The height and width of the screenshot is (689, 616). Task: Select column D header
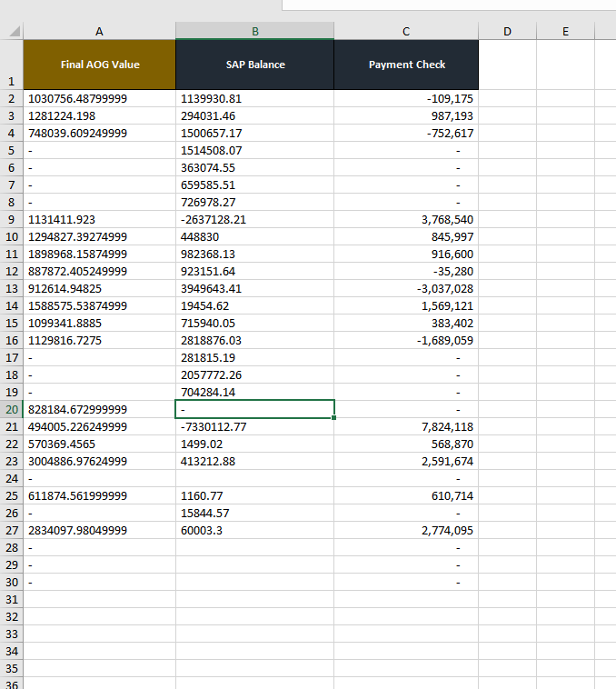507,31
